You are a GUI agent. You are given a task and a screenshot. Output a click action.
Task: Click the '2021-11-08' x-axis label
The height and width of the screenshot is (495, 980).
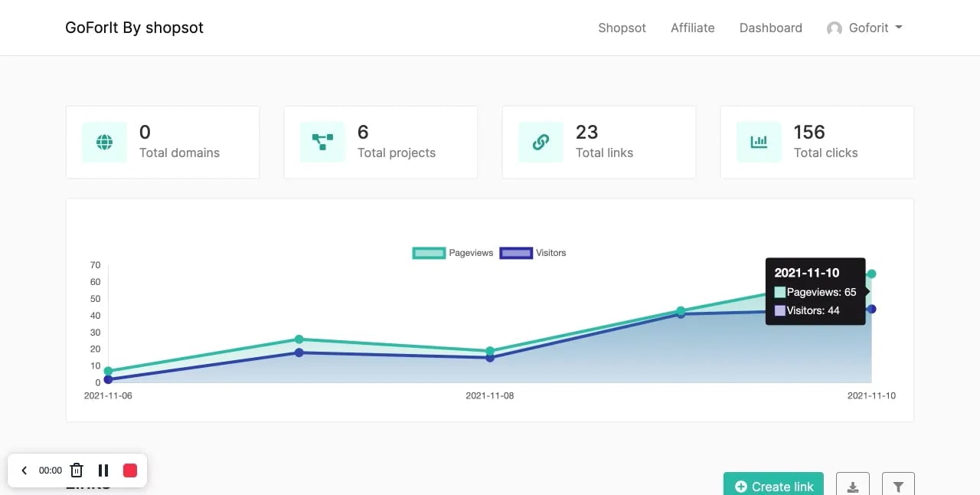click(490, 396)
